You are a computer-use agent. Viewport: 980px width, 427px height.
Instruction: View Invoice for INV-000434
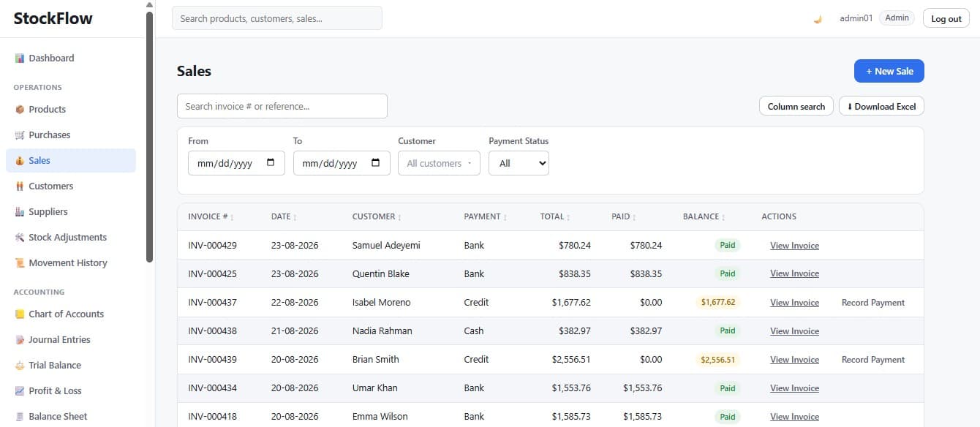[794, 388]
